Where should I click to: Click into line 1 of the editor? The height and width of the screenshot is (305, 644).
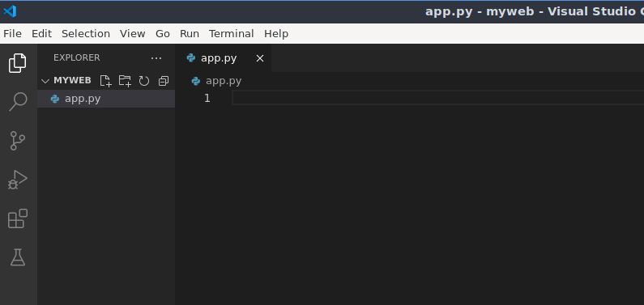tap(437, 99)
